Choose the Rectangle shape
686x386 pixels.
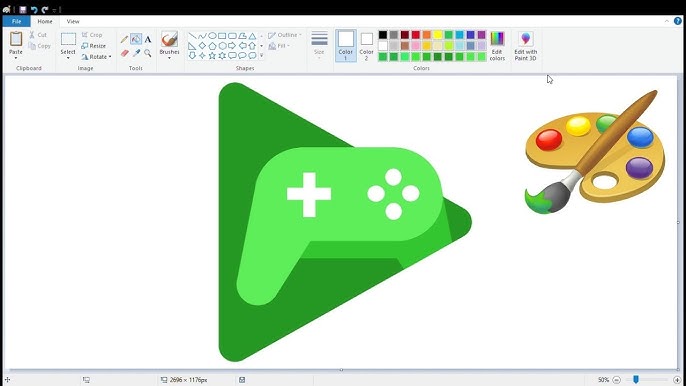tap(222, 36)
